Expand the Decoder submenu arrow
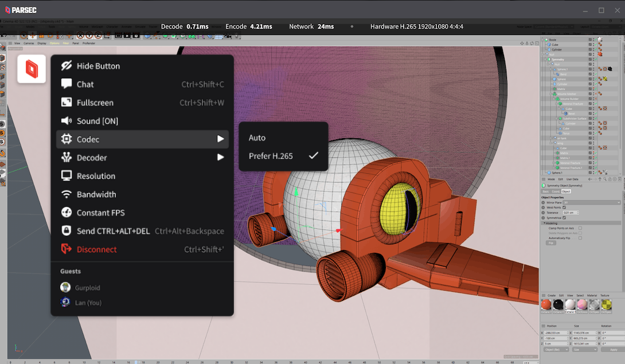 click(x=220, y=158)
